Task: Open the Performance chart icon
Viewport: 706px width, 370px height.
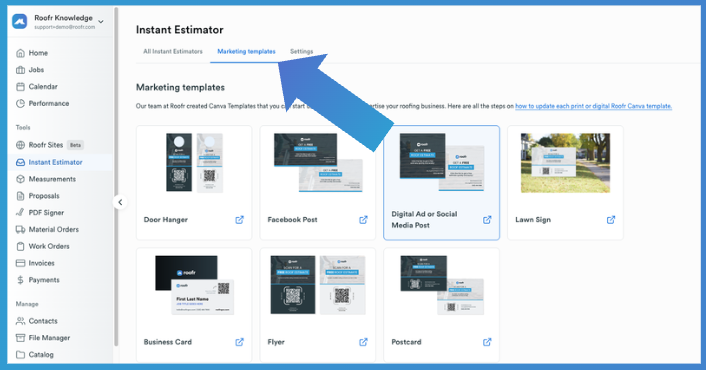Action: [20, 103]
